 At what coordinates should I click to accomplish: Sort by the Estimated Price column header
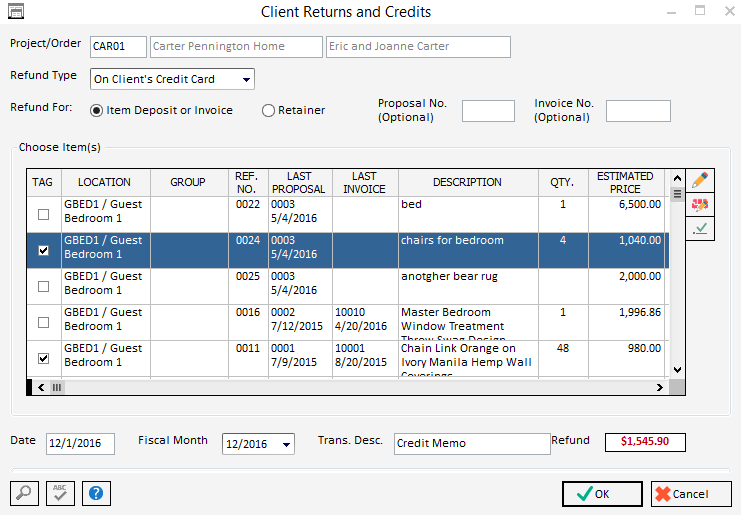(x=625, y=182)
